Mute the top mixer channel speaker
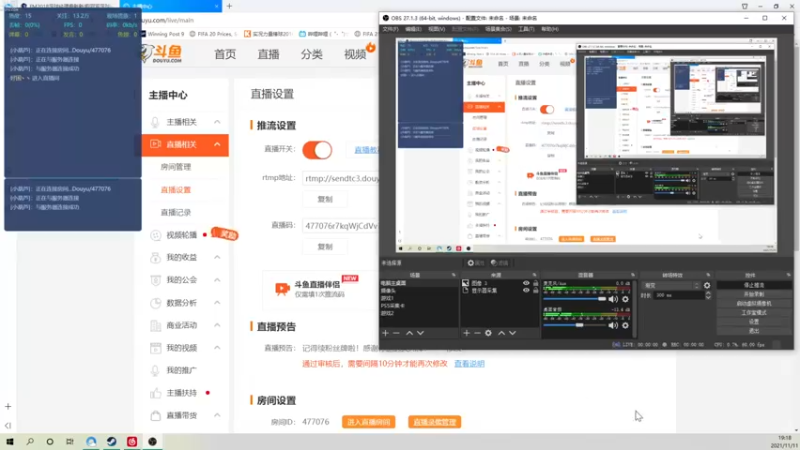This screenshot has height=450, width=800. point(613,299)
